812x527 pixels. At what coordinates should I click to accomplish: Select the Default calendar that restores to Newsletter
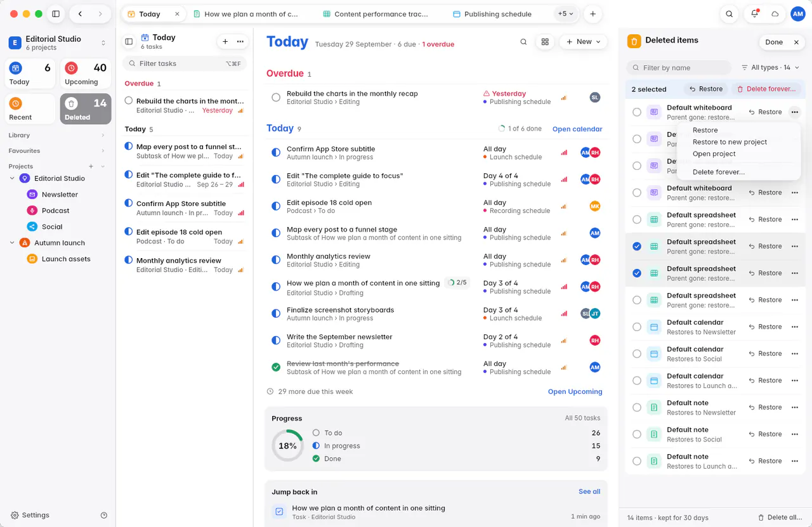pyautogui.click(x=637, y=327)
